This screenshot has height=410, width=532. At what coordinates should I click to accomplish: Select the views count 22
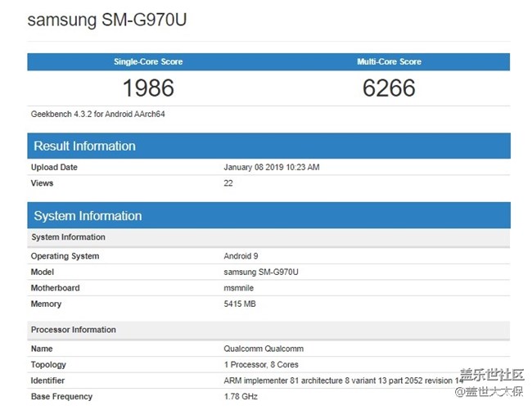tap(228, 183)
